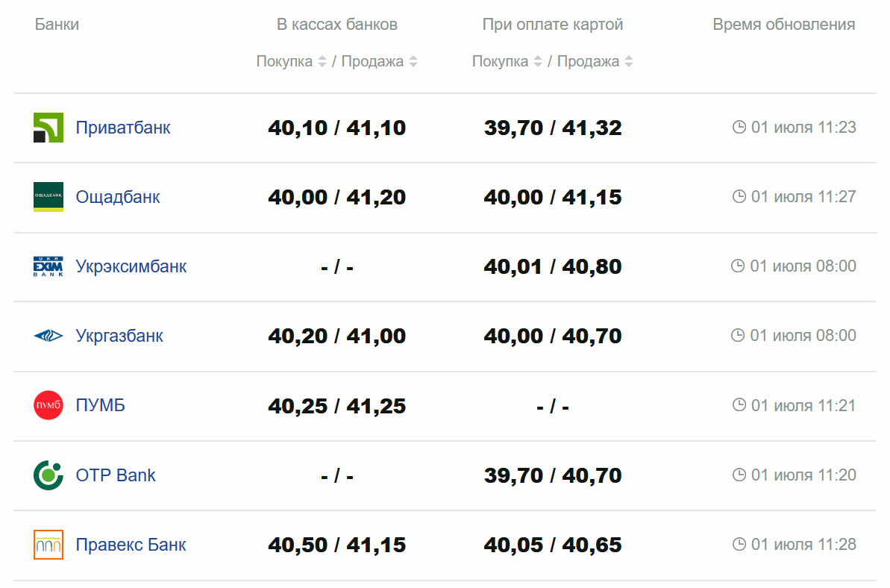Image resolution: width=890 pixels, height=588 pixels.
Task: Open the Правекс Банк link
Action: (x=131, y=545)
